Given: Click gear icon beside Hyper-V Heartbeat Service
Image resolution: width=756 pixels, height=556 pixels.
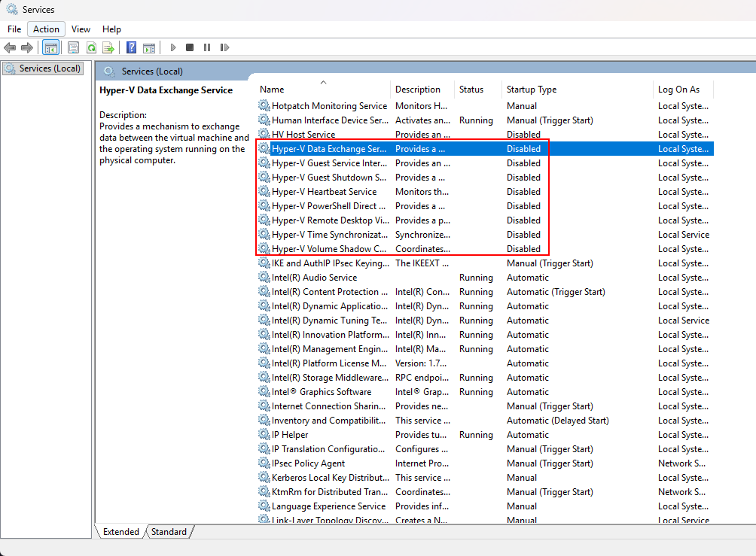Looking at the screenshot, I should coord(264,191).
